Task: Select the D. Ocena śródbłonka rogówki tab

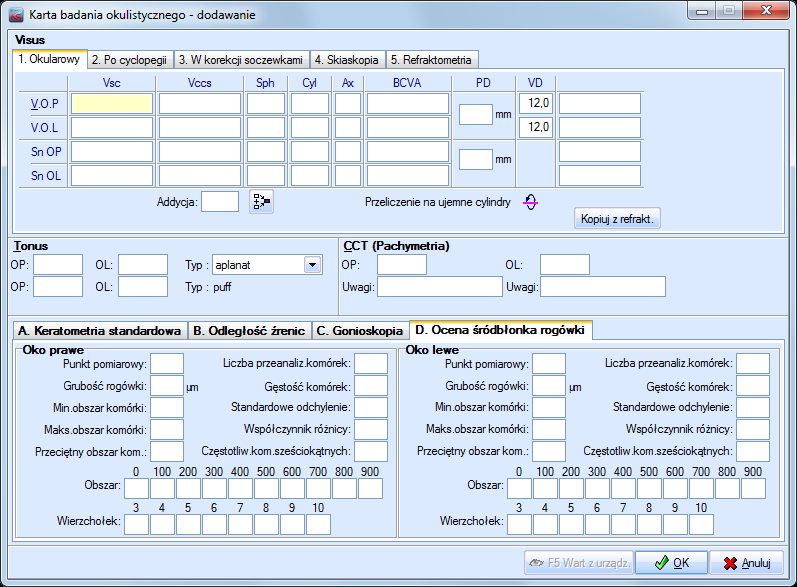Action: click(500, 330)
